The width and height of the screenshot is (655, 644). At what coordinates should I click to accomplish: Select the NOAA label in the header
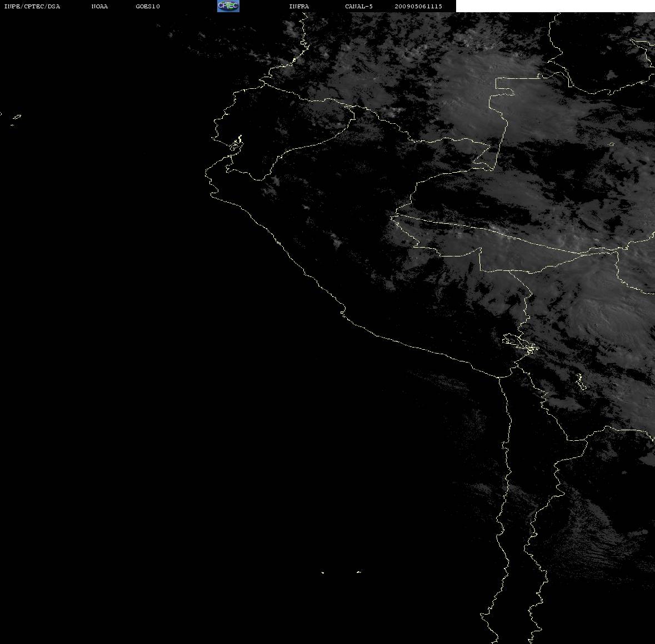tap(99, 6)
